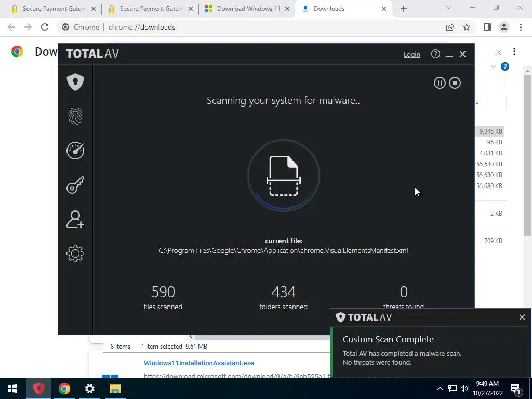
Task: Open the TotalAV malware protection shield section
Action: [75, 82]
